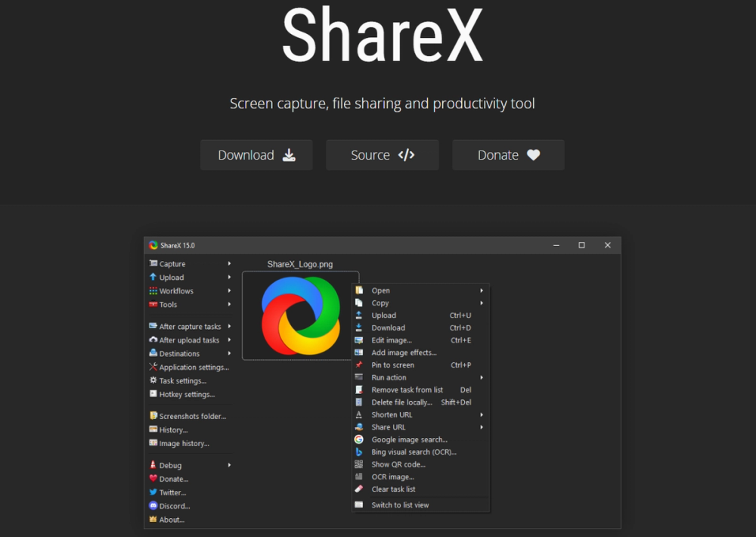
Task: Open the Source code button
Action: coord(383,155)
